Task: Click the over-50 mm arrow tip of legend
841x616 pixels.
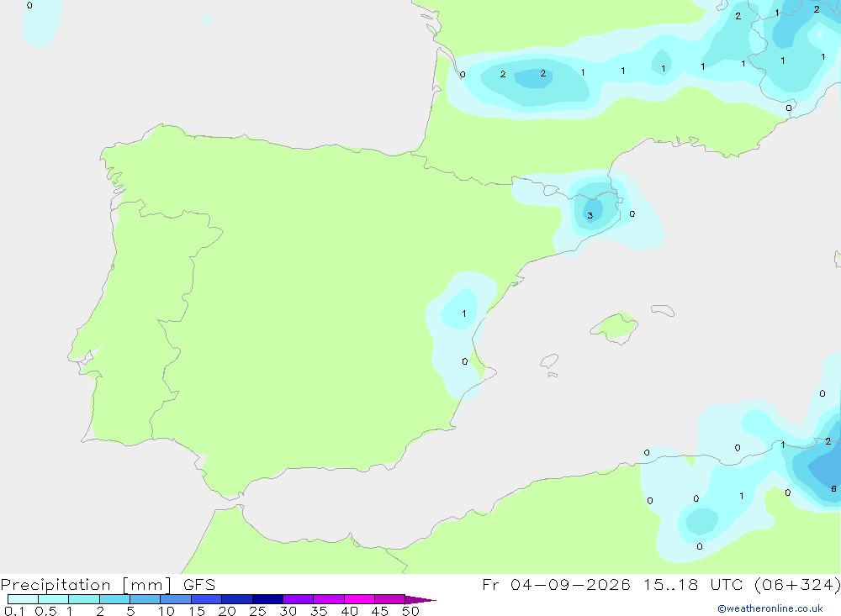Action: tap(421, 599)
